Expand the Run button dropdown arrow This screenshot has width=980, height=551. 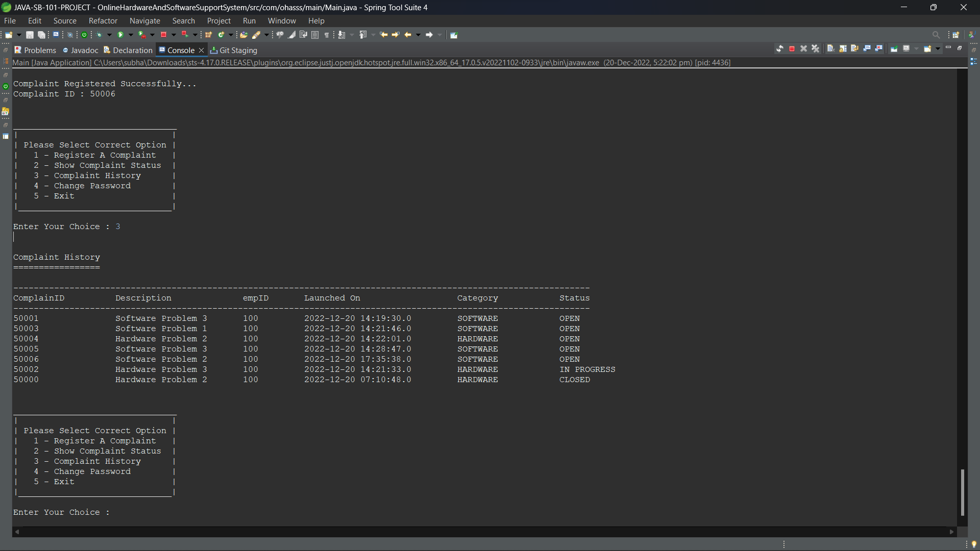pyautogui.click(x=131, y=35)
